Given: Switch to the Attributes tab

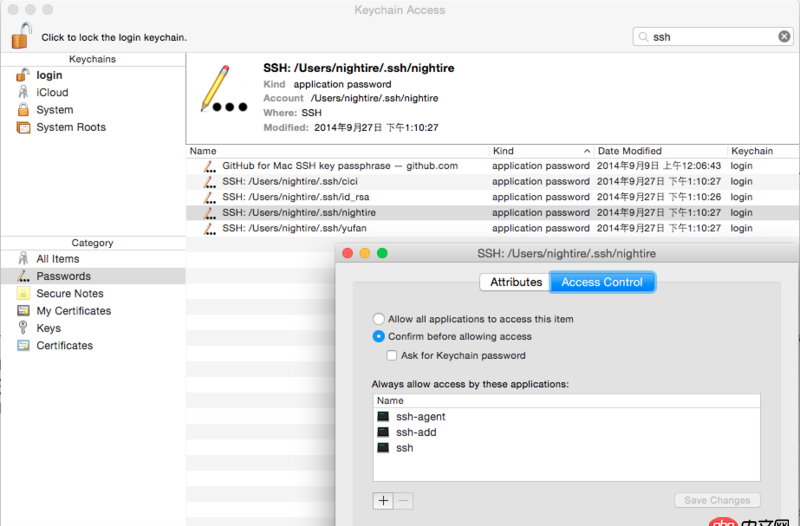Looking at the screenshot, I should click(515, 282).
